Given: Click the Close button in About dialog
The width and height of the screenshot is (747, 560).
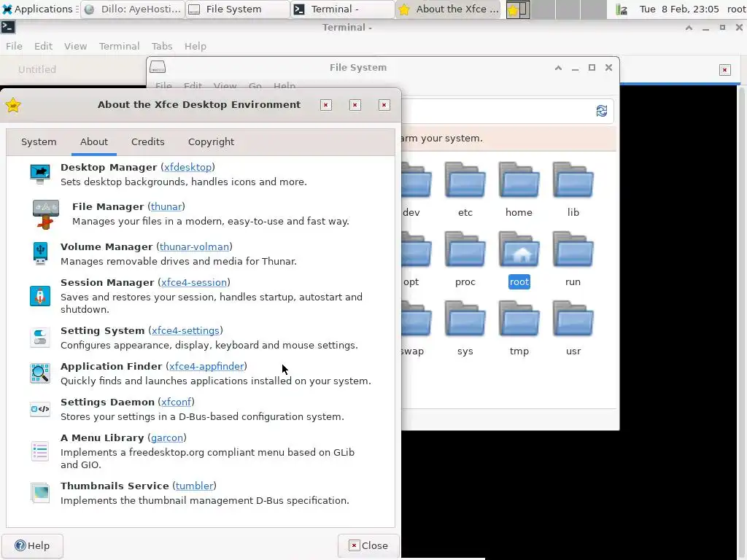Looking at the screenshot, I should point(368,545).
